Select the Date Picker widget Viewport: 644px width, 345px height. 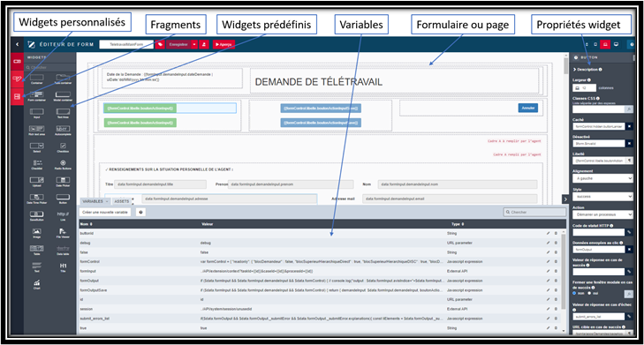tap(63, 182)
